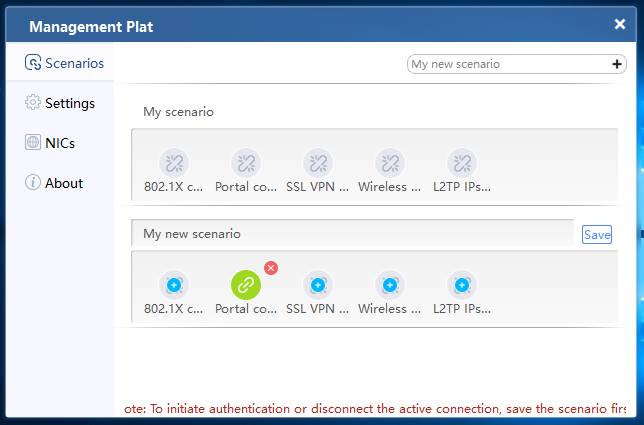Add SSL VPN connection to new scenario
This screenshot has height=425, width=644.
pos(318,285)
